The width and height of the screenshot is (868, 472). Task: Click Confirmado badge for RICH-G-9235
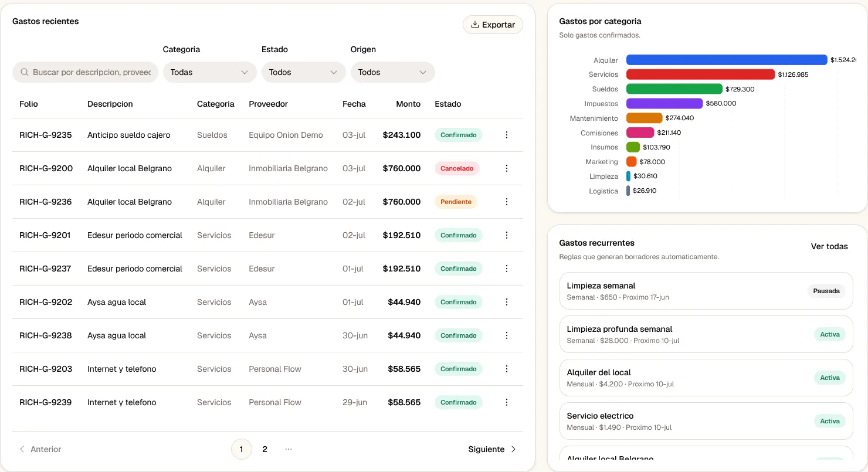[x=459, y=135]
